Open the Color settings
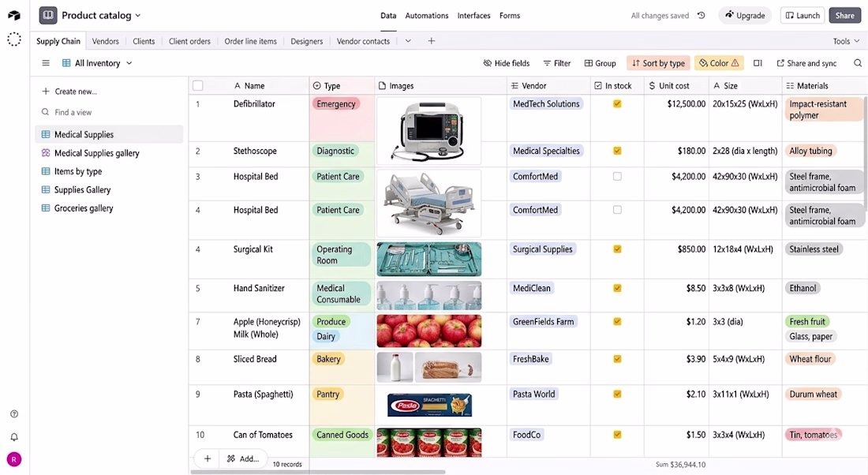This screenshot has width=868, height=475. tap(719, 63)
